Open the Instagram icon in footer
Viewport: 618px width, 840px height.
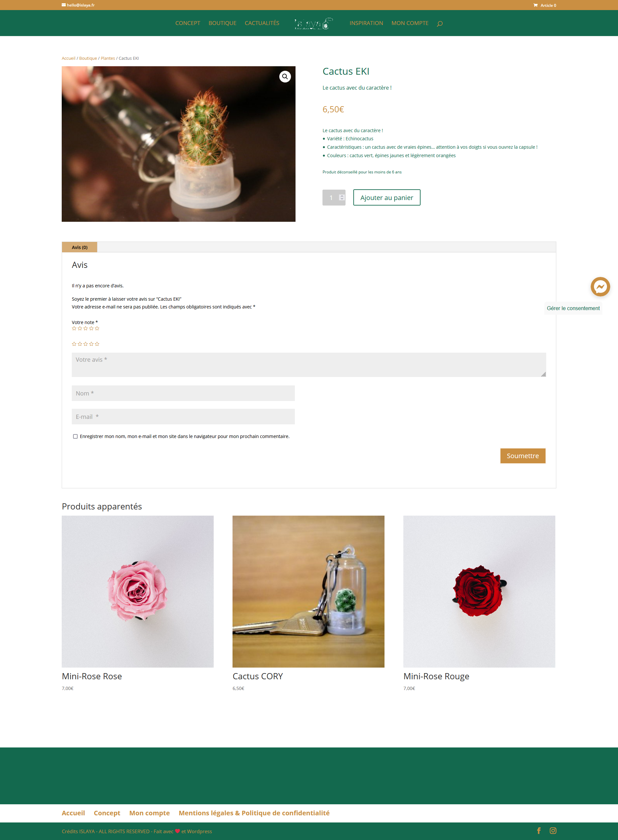tap(553, 830)
